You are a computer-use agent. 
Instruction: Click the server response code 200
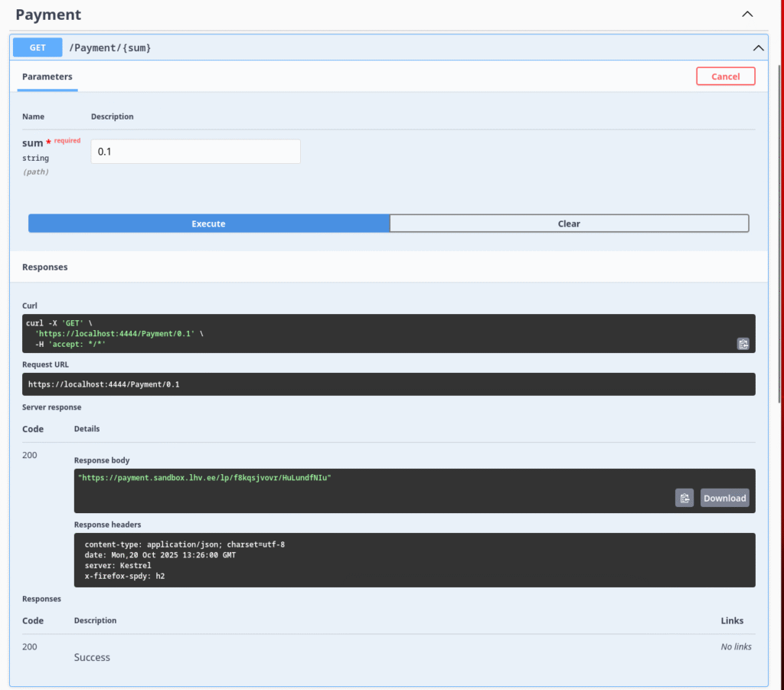[30, 455]
